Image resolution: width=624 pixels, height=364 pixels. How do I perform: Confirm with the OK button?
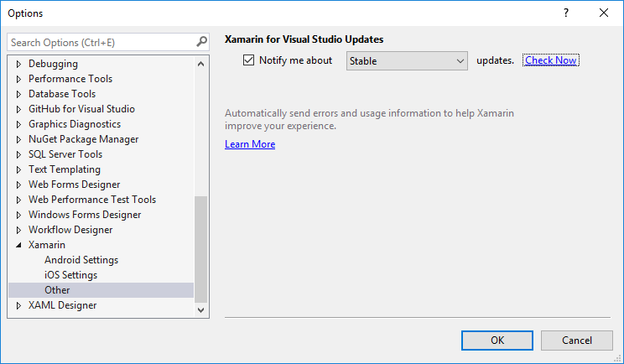point(497,341)
